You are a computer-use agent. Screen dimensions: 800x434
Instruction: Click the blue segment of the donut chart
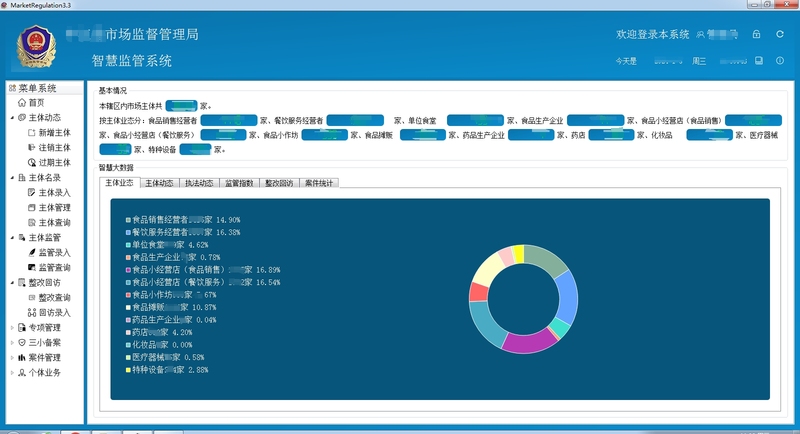567,299
